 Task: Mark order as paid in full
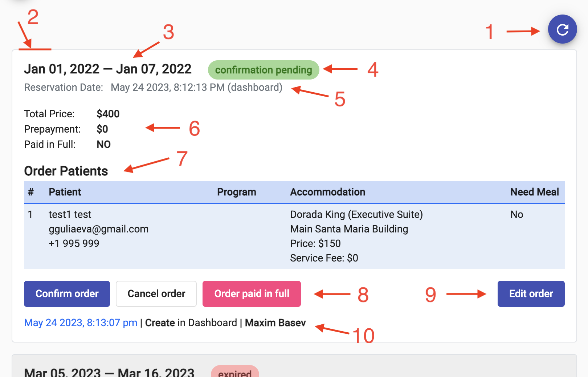click(252, 293)
